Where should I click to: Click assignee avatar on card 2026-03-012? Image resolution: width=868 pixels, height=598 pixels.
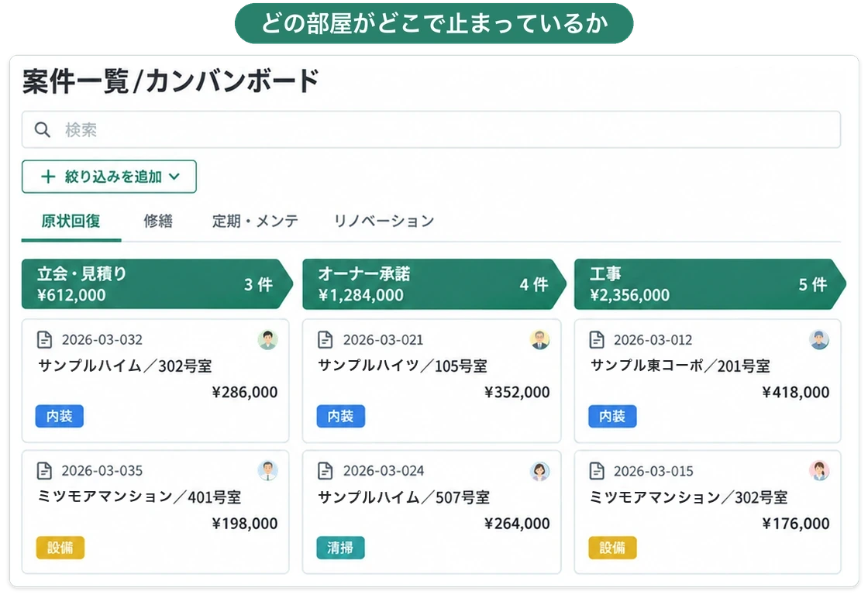pos(819,339)
